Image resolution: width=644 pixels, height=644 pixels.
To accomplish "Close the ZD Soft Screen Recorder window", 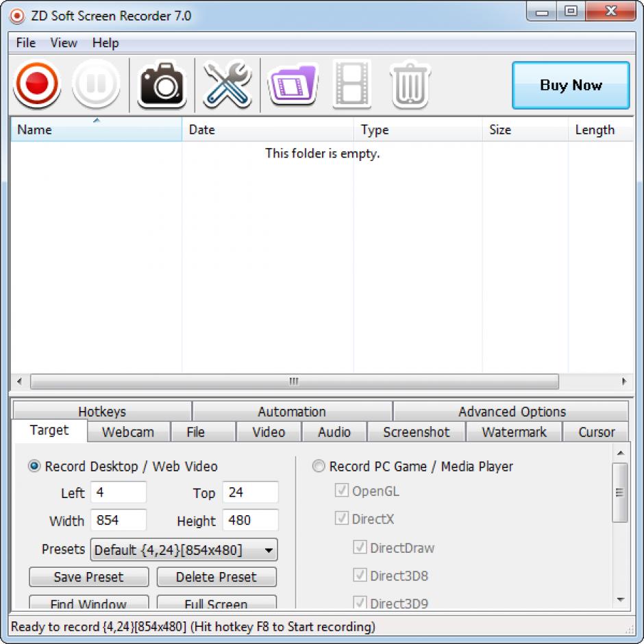I will 610,12.
